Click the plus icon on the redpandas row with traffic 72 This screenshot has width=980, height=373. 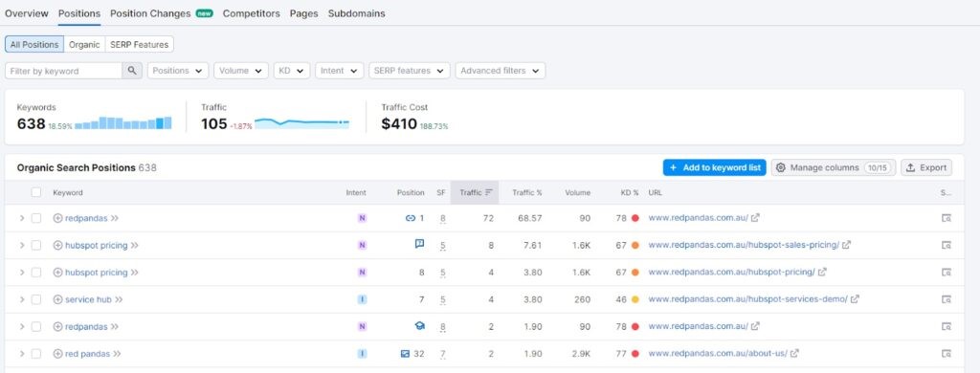click(x=57, y=218)
